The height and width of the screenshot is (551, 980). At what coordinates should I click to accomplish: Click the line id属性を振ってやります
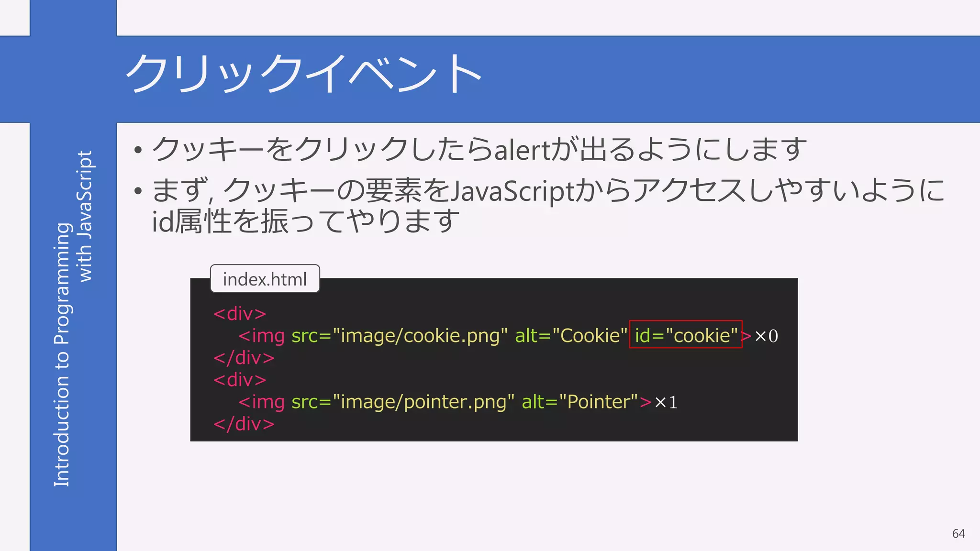pos(305,221)
